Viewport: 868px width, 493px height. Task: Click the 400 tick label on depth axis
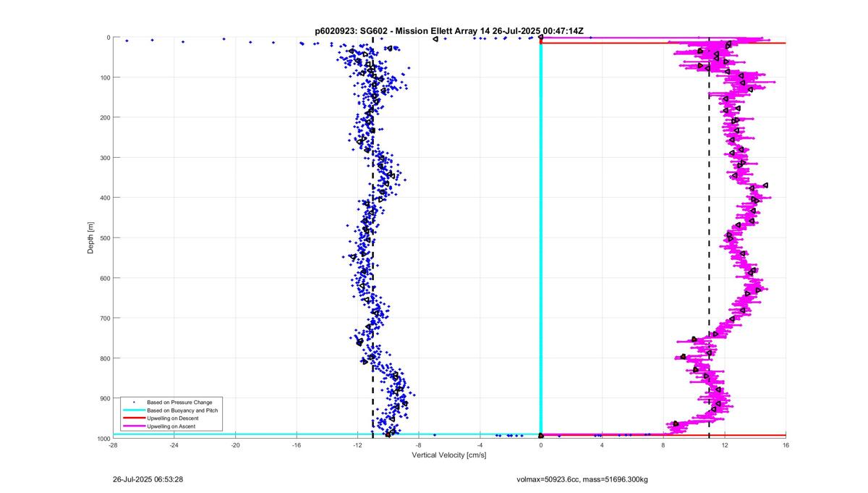tap(104, 198)
